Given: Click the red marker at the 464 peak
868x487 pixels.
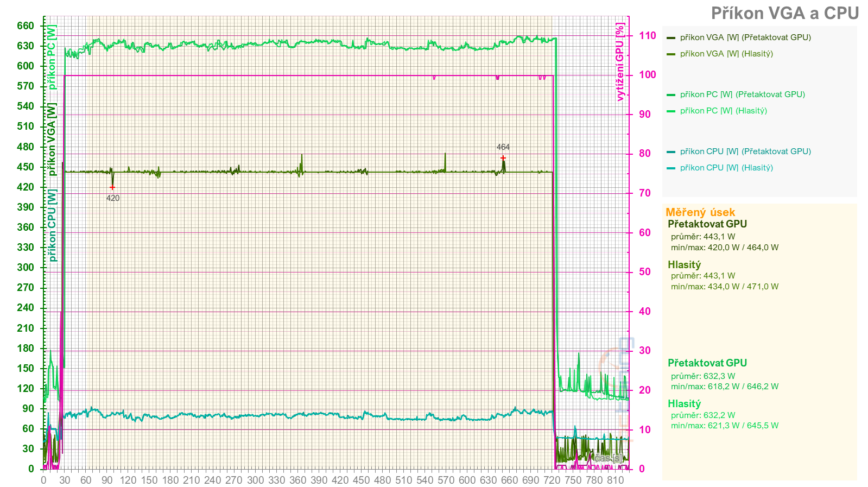Looking at the screenshot, I should [x=503, y=158].
